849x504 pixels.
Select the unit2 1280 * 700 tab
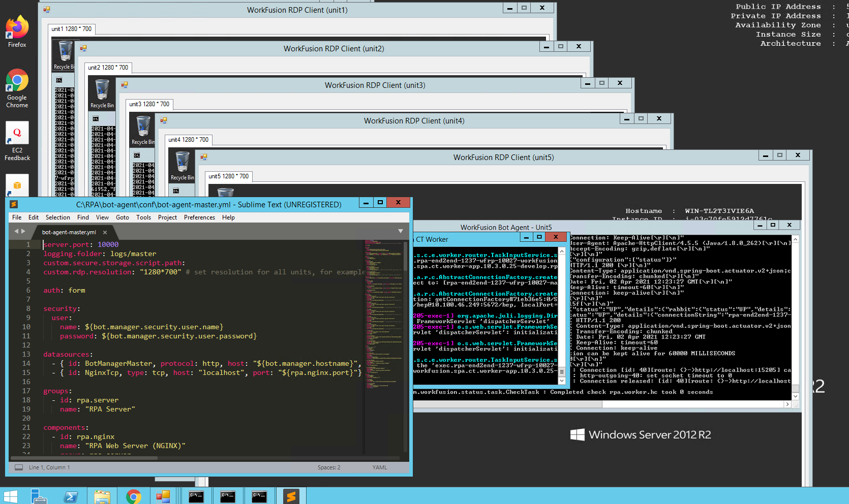108,68
